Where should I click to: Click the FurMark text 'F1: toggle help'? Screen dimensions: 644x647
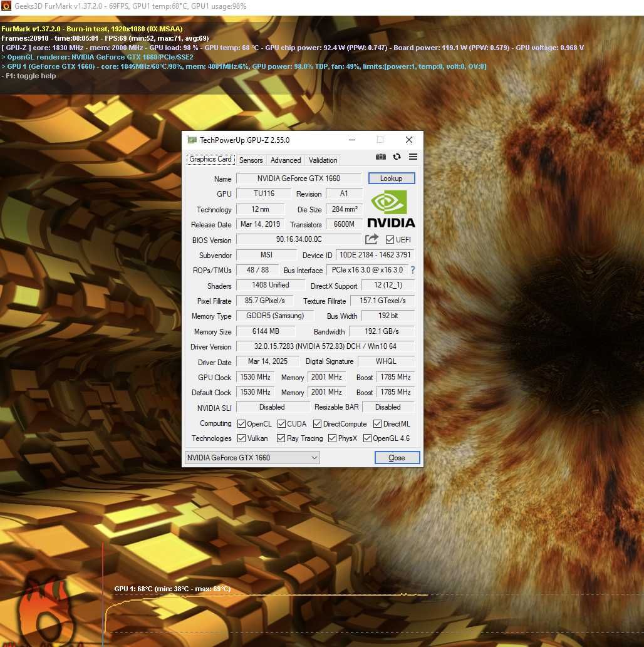(28, 76)
